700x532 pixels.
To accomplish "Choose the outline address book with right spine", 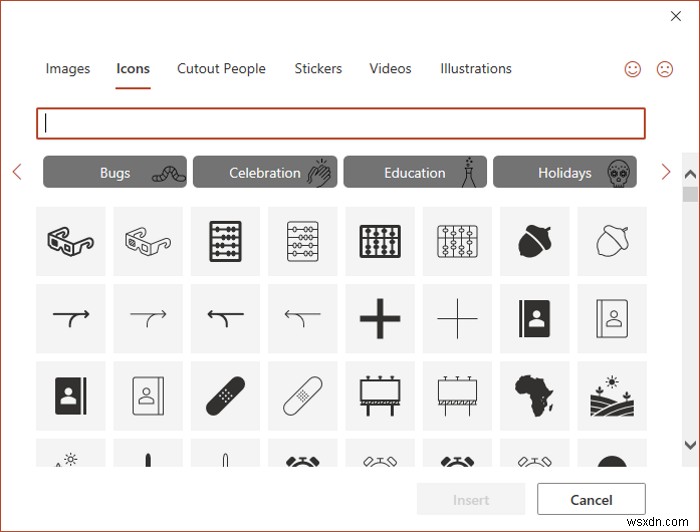I will [x=148, y=396].
